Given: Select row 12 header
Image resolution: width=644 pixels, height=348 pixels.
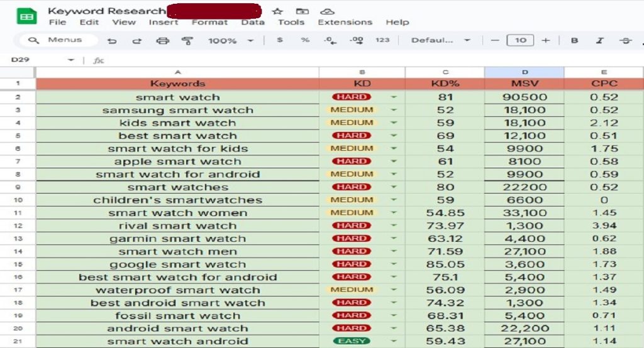Looking at the screenshot, I should pos(18,226).
